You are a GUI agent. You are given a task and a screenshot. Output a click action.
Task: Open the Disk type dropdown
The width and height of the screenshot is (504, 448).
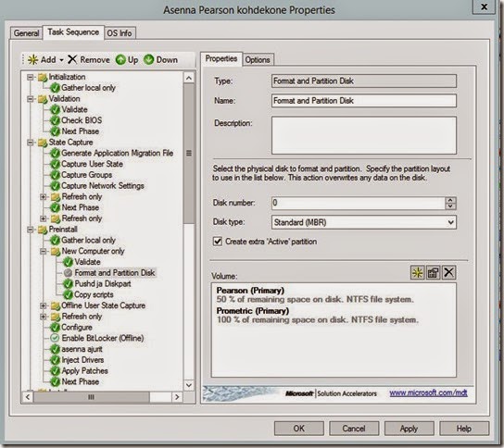pyautogui.click(x=450, y=222)
